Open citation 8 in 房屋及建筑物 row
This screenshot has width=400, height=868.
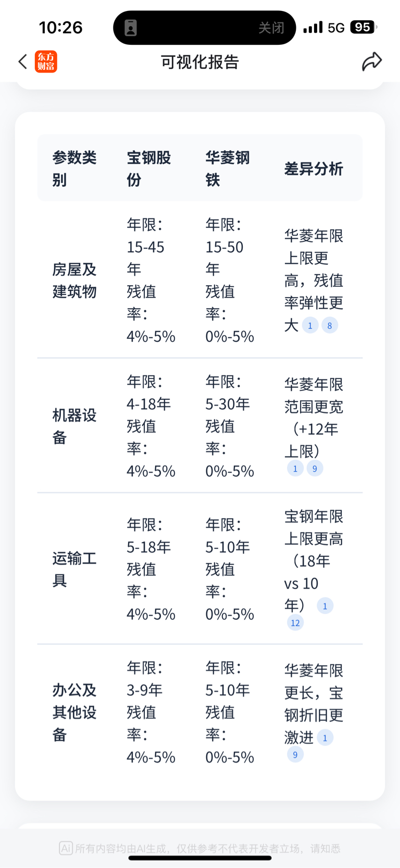pyautogui.click(x=330, y=325)
